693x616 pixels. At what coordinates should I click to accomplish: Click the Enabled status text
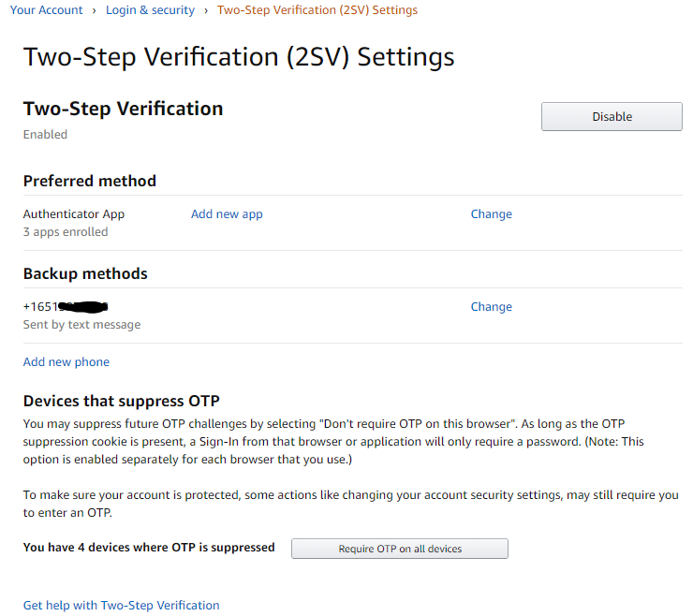45,135
